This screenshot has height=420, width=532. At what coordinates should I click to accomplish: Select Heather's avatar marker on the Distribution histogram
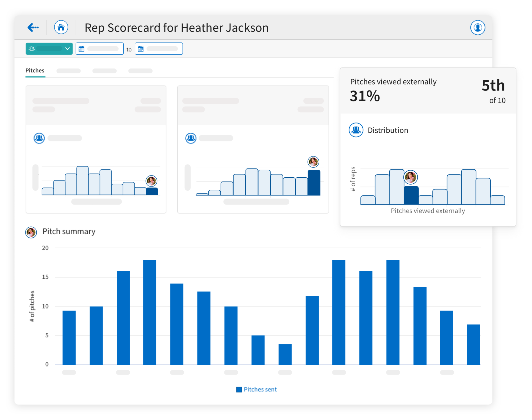(411, 177)
